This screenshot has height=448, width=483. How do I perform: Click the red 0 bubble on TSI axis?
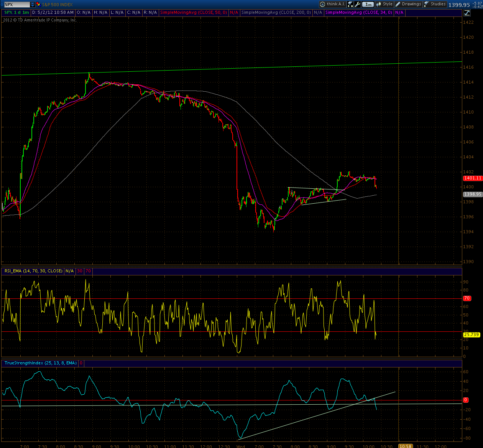pyautogui.click(x=466, y=400)
